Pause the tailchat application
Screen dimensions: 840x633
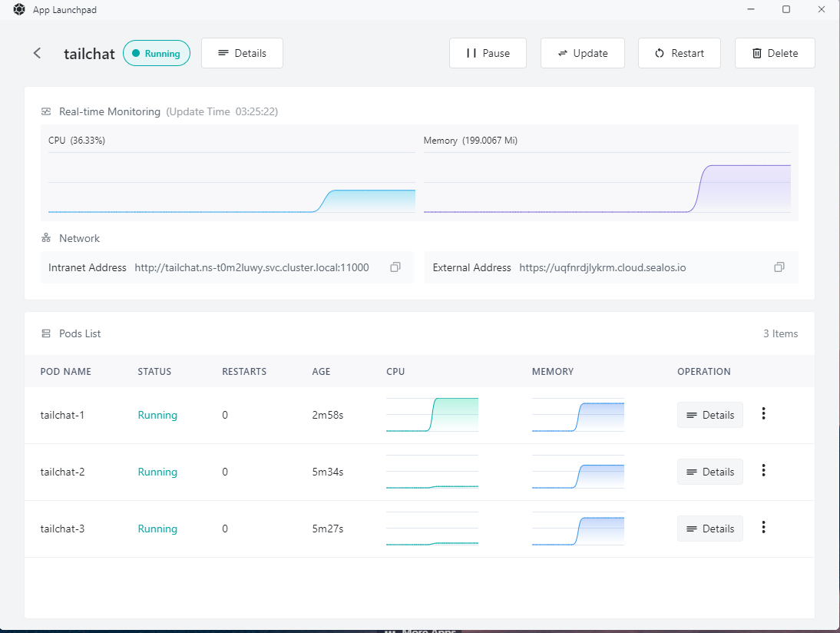point(488,53)
